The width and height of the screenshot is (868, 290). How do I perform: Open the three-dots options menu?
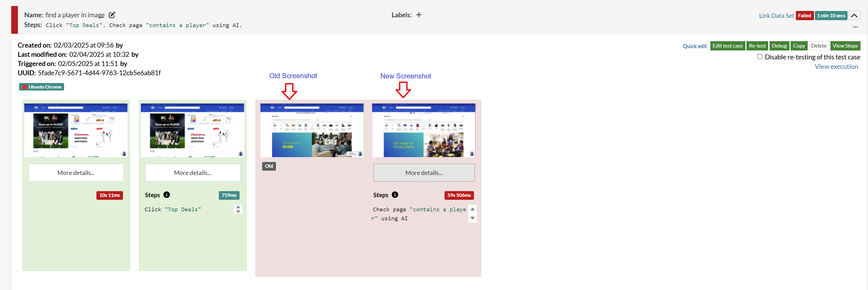tap(855, 27)
